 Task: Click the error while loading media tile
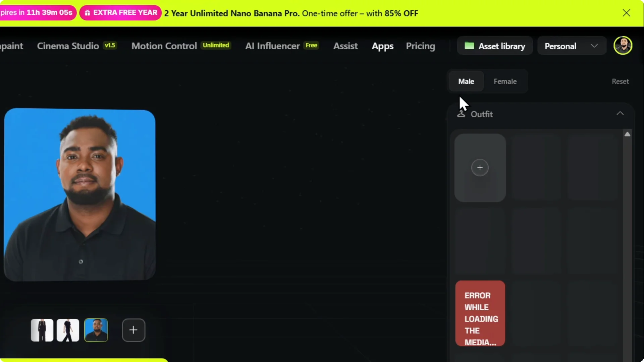coord(480,314)
